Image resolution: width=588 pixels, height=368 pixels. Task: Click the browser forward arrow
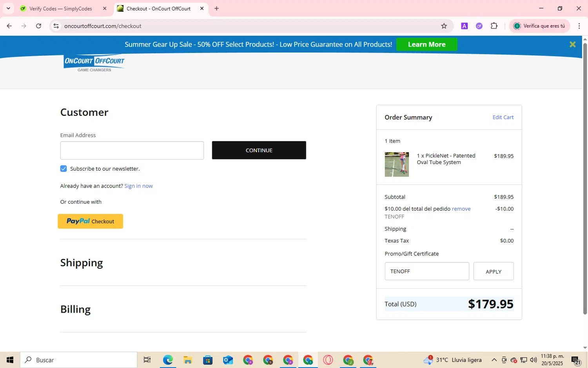point(24,26)
